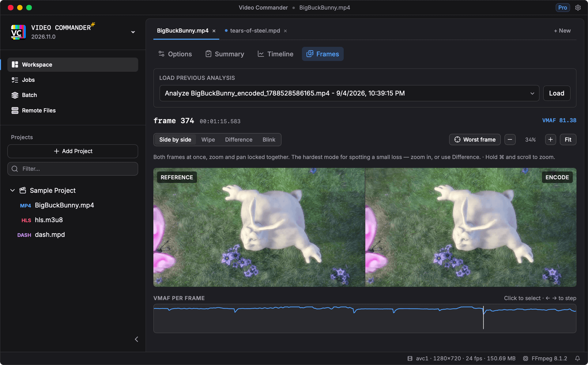Close the tears-of-steel.mpd tab
Screen dimensions: 588x365
point(285,31)
